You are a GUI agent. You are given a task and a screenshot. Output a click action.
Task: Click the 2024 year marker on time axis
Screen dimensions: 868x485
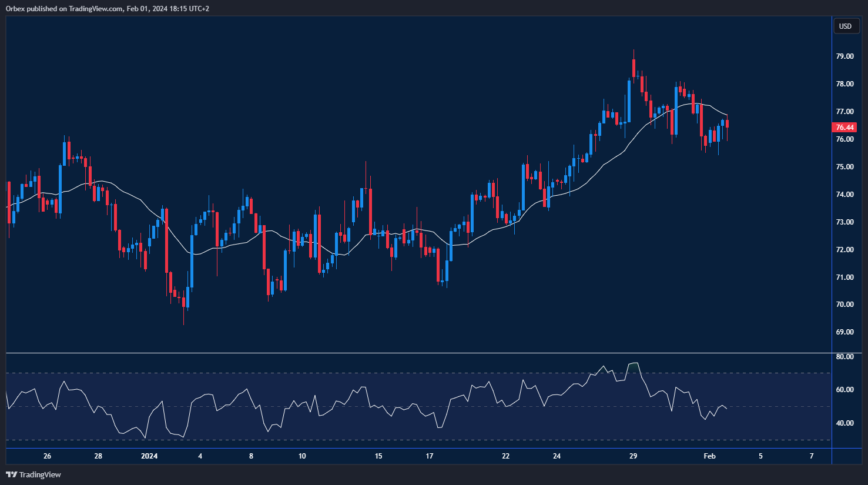(149, 456)
